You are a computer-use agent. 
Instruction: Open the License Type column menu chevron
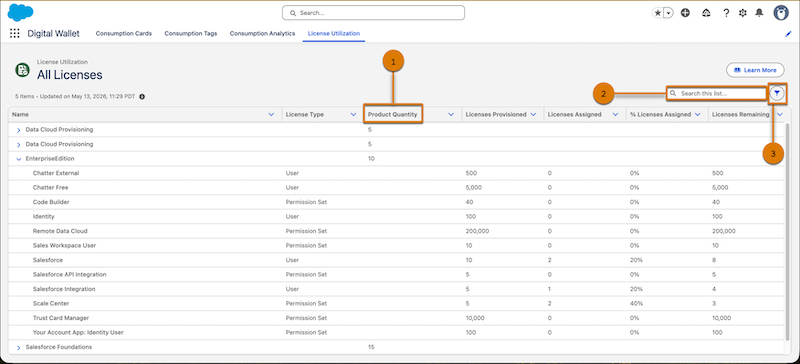pos(353,115)
